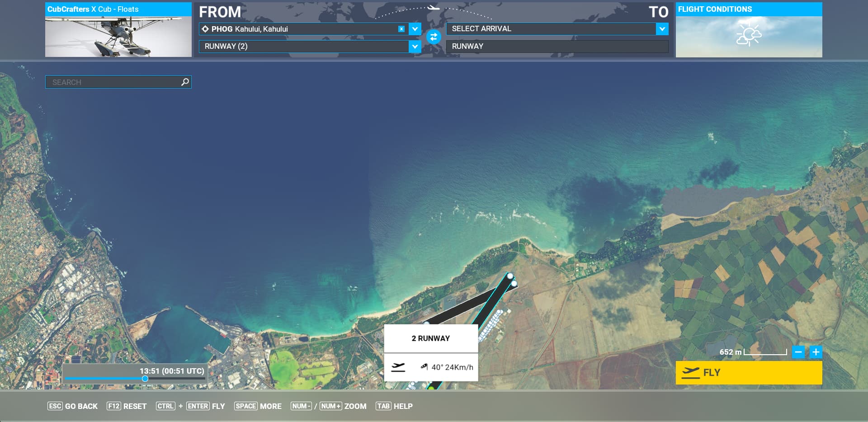Click the 13:51 (00:51 UTC) time label

[172, 371]
